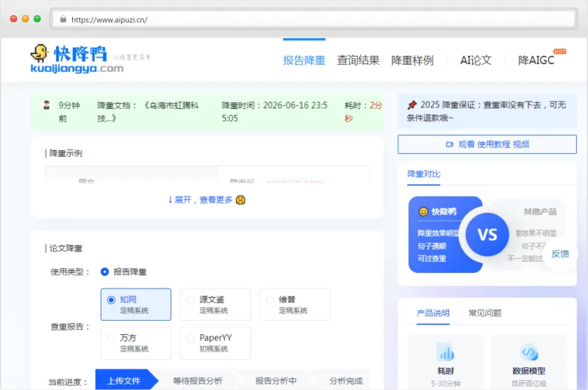Select 知网 定稿系统 report option
The height and width of the screenshot is (390, 588).
tap(136, 305)
